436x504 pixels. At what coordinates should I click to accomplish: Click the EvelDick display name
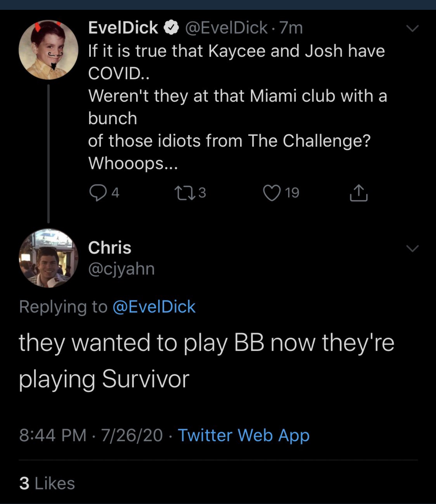coord(123,28)
